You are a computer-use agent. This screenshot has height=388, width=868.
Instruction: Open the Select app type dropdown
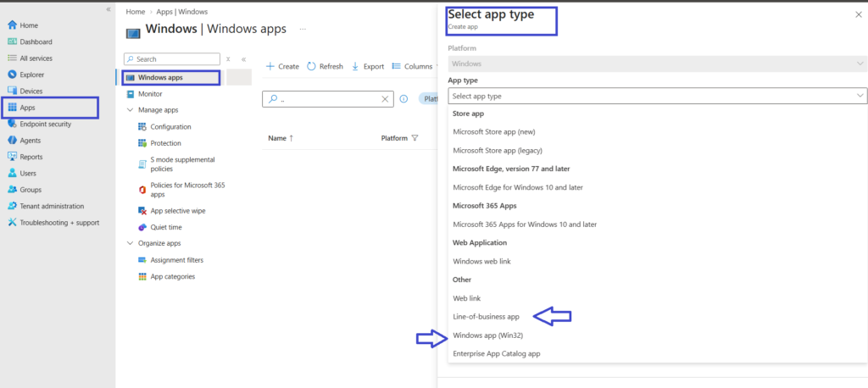click(657, 96)
